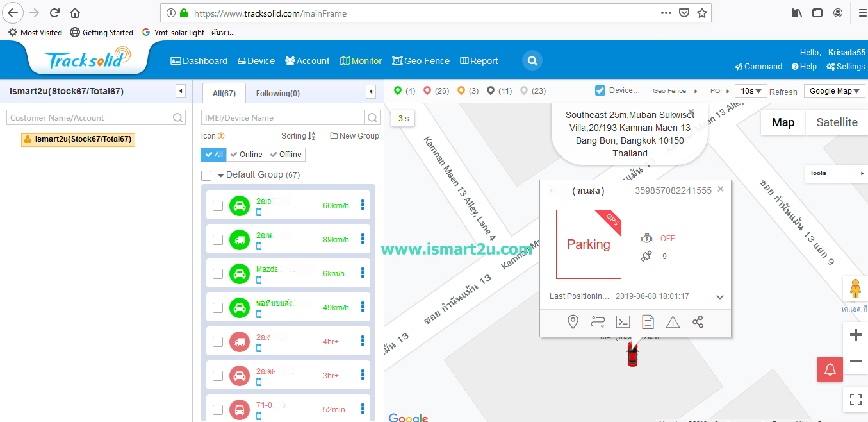Open the Google Map provider dropdown

(x=835, y=91)
